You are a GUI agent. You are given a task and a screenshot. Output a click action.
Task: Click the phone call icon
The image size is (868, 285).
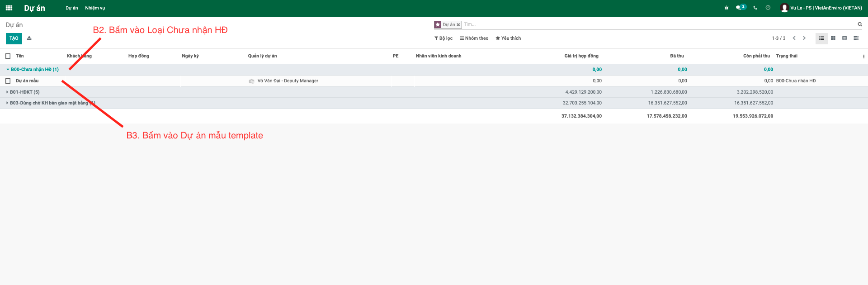755,8
